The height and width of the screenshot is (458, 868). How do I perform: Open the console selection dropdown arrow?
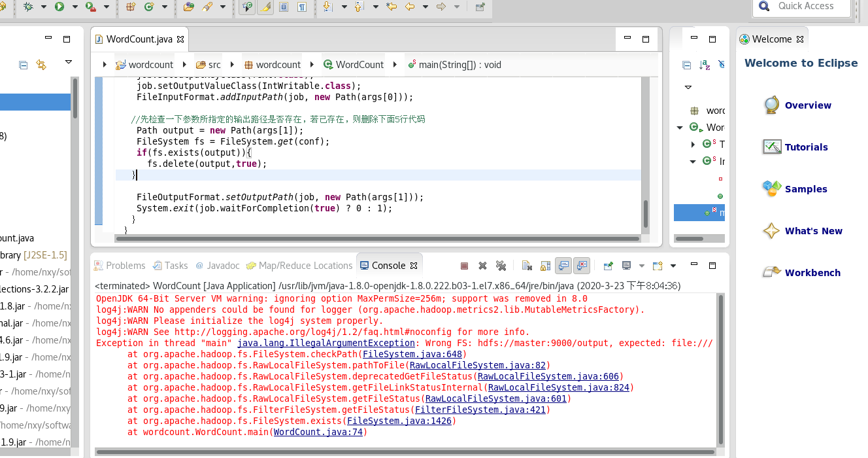click(641, 265)
